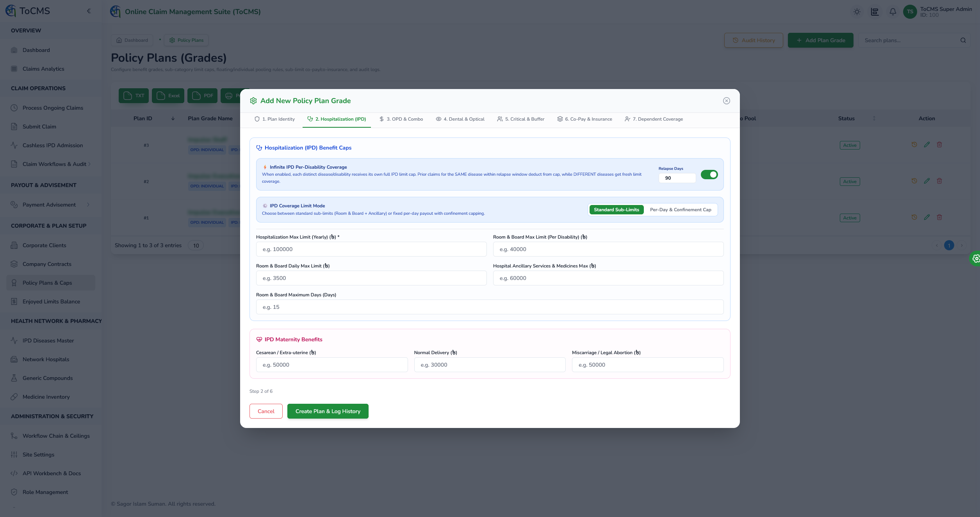Screen dimensions: 980x517
Task: Disable Infinite IPD Per-Disability Coverage switch
Action: coord(709,175)
